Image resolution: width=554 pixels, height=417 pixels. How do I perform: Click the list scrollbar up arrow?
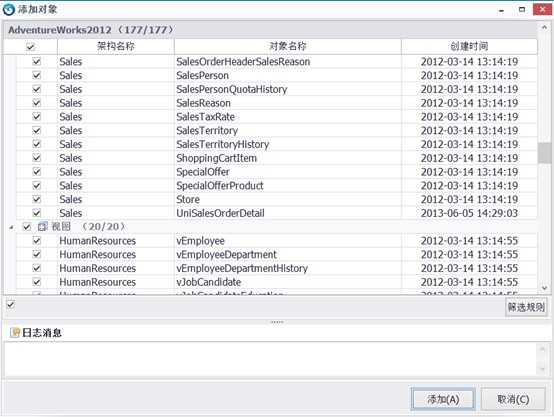click(x=544, y=27)
